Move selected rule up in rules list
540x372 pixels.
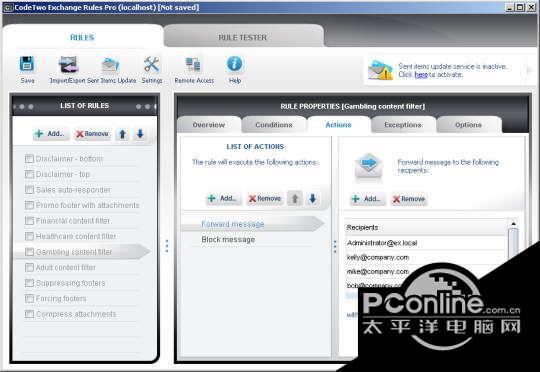click(122, 134)
